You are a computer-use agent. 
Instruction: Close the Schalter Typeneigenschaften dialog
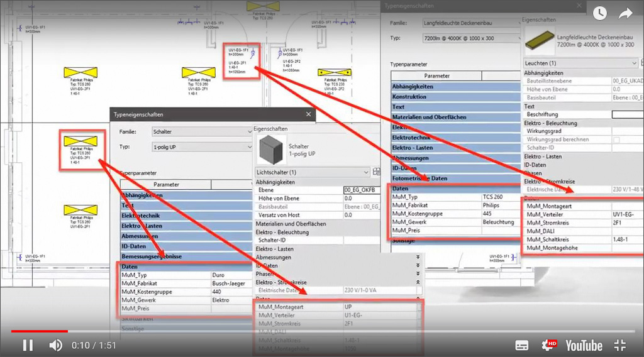click(308, 114)
